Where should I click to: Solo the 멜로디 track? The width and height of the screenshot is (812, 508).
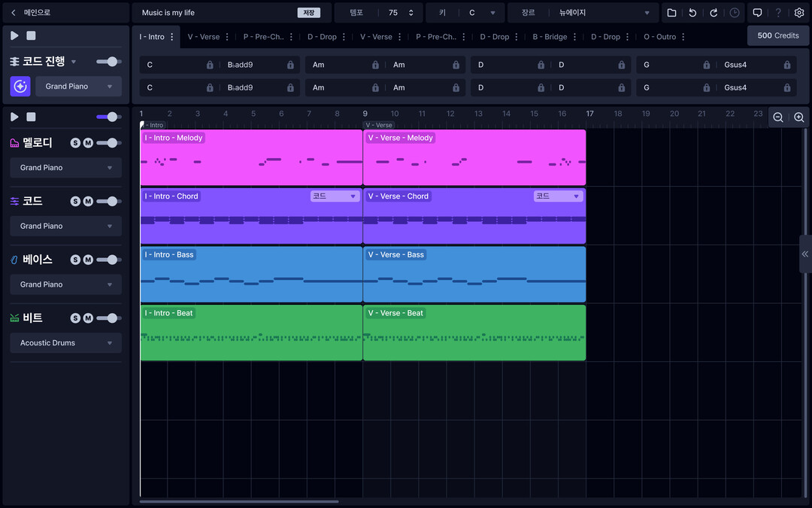(x=75, y=143)
